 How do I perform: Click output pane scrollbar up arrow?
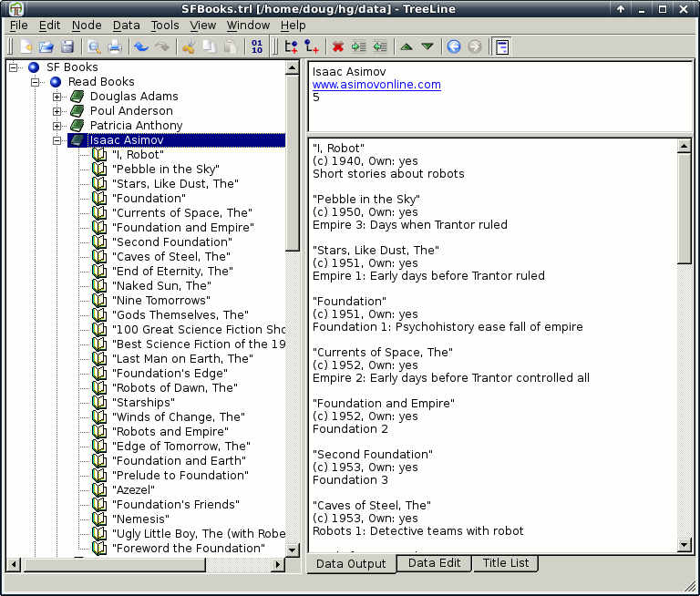684,146
